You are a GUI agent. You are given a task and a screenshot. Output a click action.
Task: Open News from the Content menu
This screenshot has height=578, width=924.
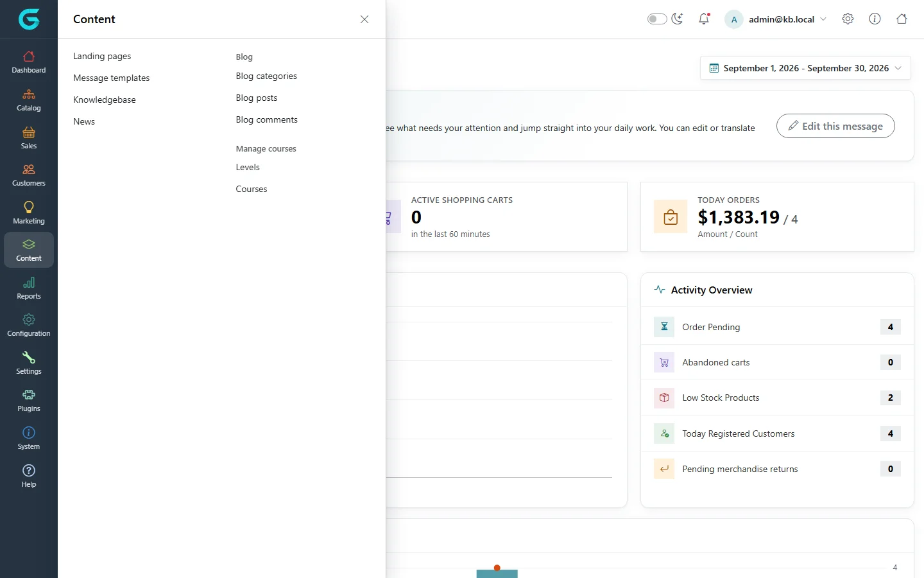pos(84,121)
